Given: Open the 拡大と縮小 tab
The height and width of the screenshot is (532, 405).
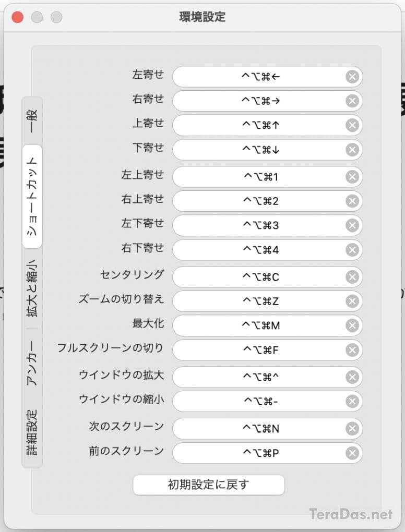Looking at the screenshot, I should tap(32, 288).
